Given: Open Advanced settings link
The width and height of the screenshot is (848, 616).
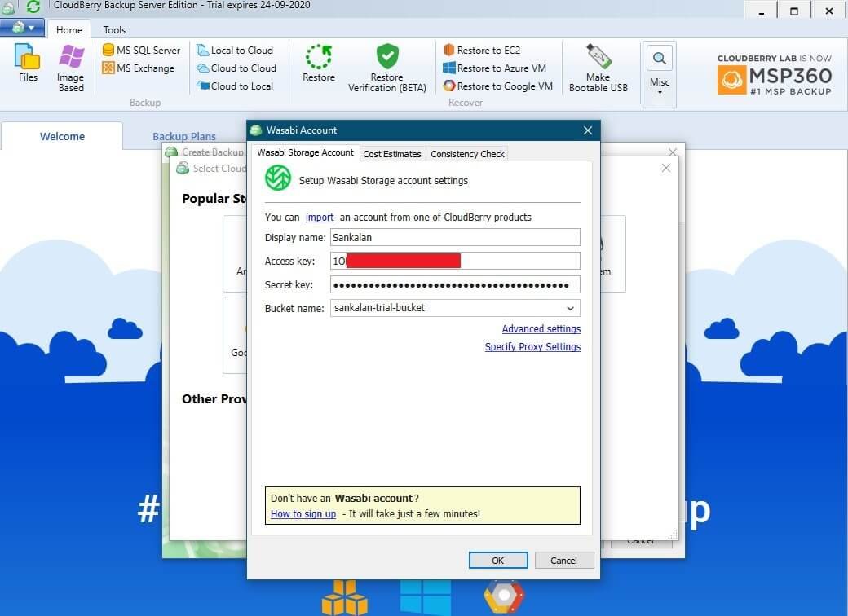Looking at the screenshot, I should [x=541, y=329].
